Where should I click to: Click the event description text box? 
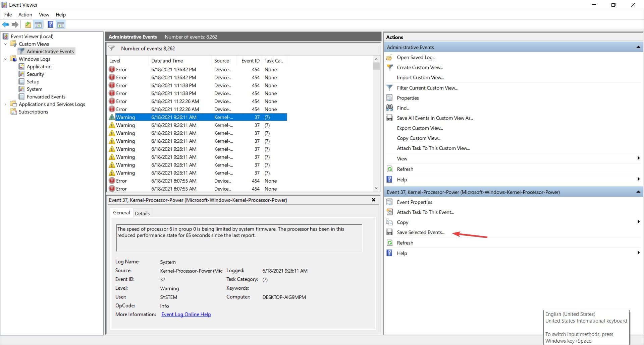click(239, 238)
